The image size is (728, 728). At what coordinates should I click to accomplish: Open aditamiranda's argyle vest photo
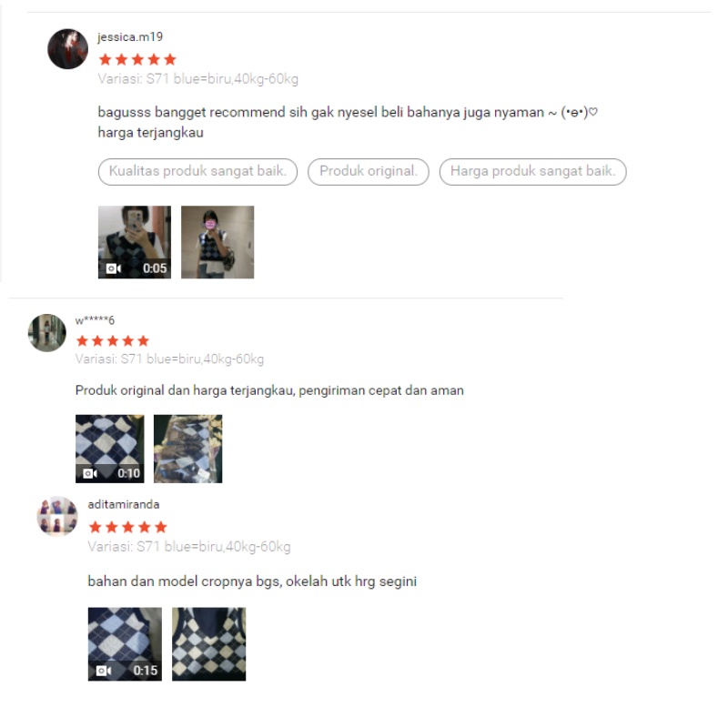tap(209, 644)
